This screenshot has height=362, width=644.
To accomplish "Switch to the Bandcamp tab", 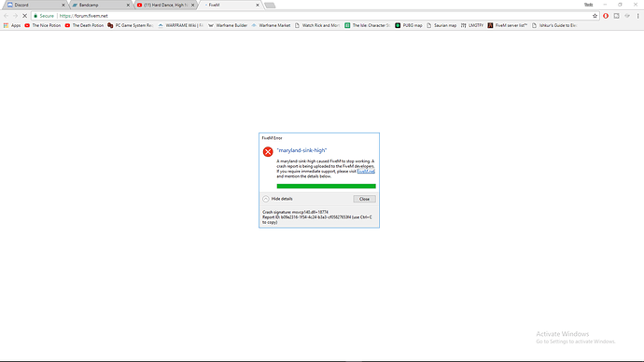I will [100, 5].
